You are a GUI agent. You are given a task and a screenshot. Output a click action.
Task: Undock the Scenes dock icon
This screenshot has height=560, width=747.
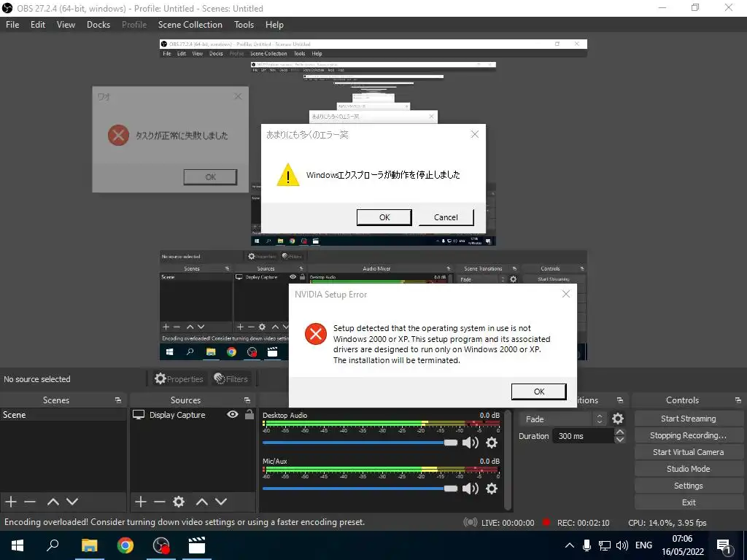(117, 400)
